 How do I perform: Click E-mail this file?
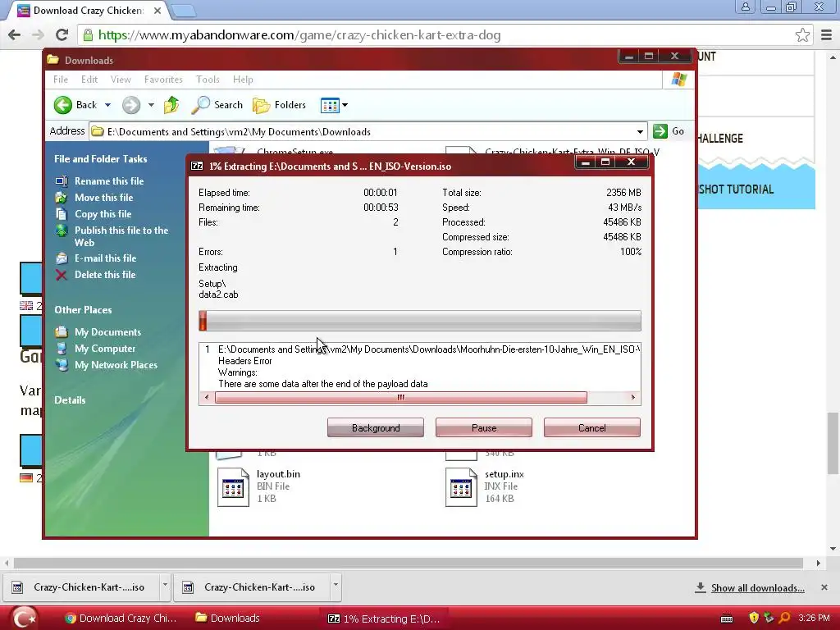click(106, 258)
